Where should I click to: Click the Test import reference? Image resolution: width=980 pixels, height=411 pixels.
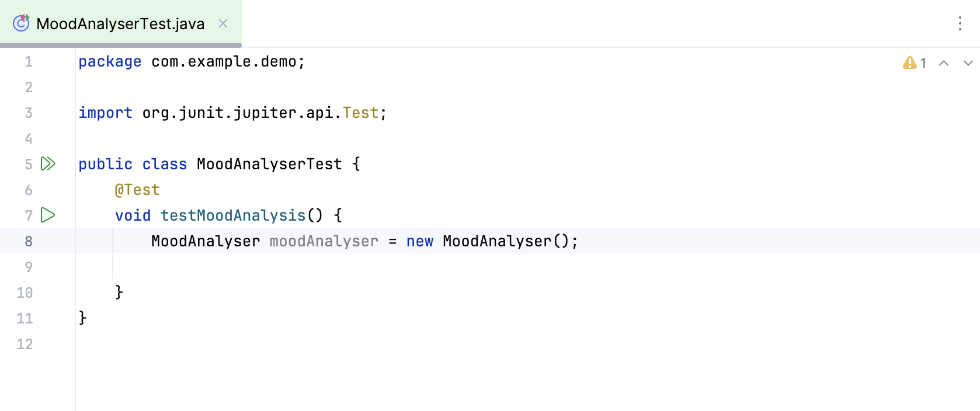click(x=360, y=113)
